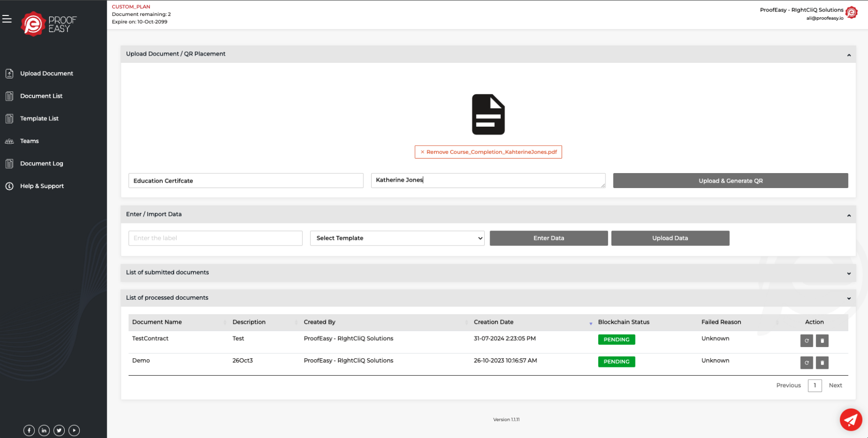Click the Enter Data button

[x=549, y=238]
